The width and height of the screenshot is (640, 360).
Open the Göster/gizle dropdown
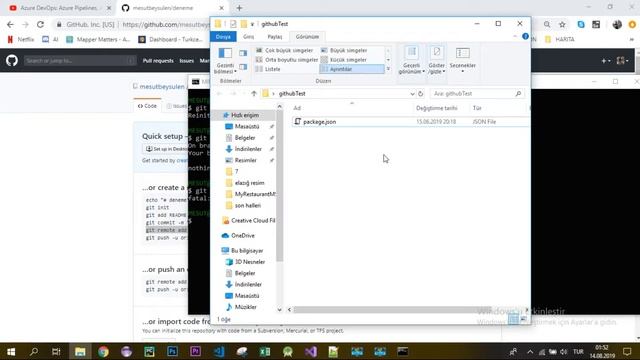[x=436, y=60]
